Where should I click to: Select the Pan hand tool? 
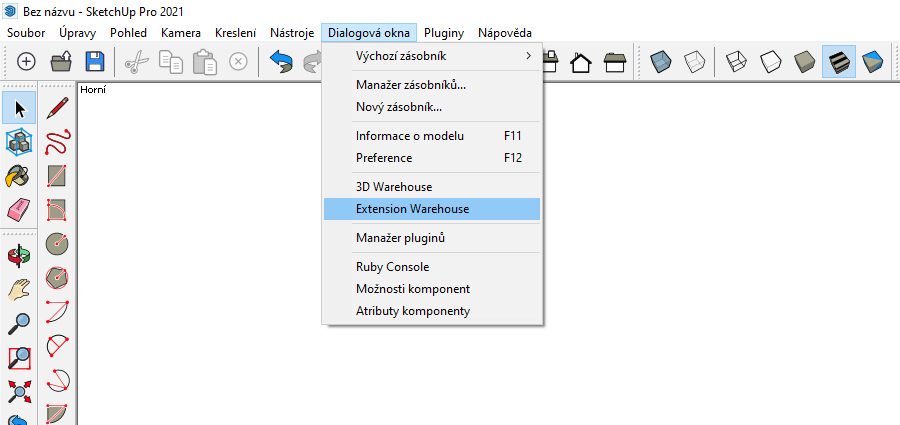point(19,289)
